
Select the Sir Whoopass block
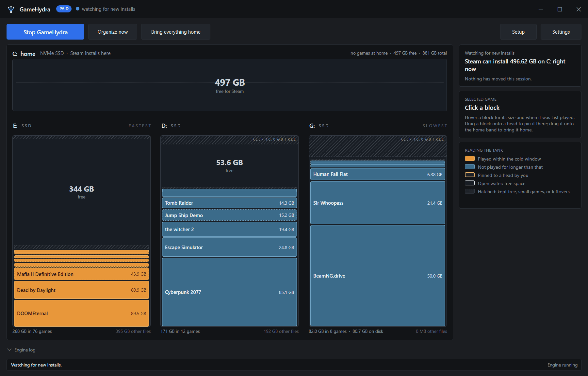tap(378, 203)
